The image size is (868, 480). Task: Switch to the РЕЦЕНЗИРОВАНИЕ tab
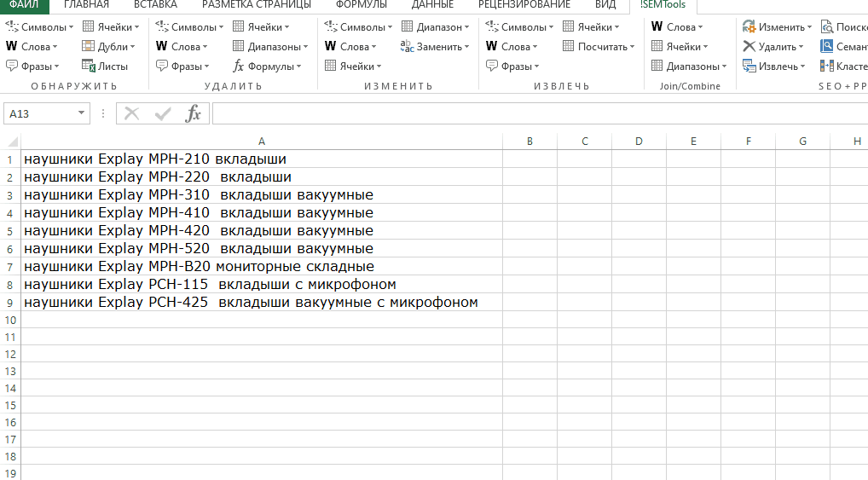point(524,5)
